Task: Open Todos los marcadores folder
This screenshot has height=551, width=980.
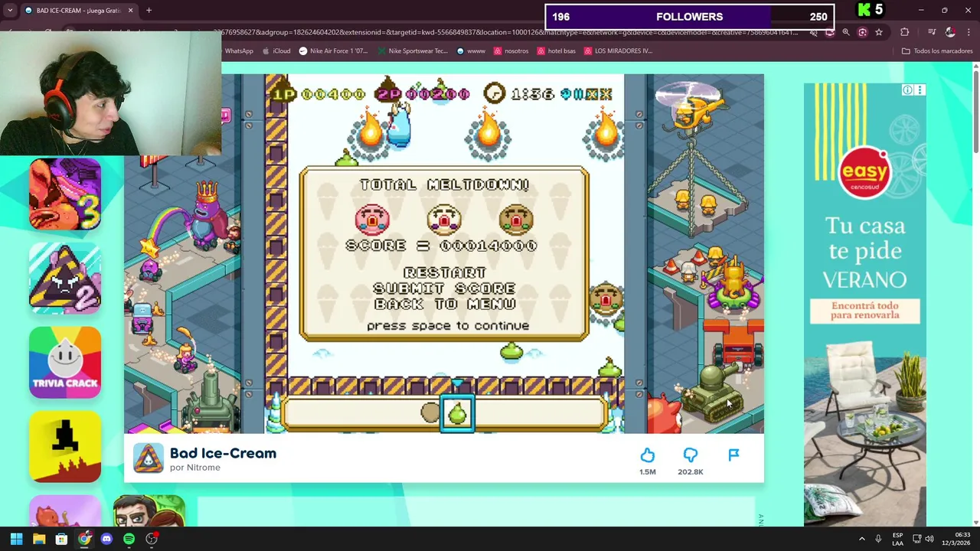Action: point(937,51)
